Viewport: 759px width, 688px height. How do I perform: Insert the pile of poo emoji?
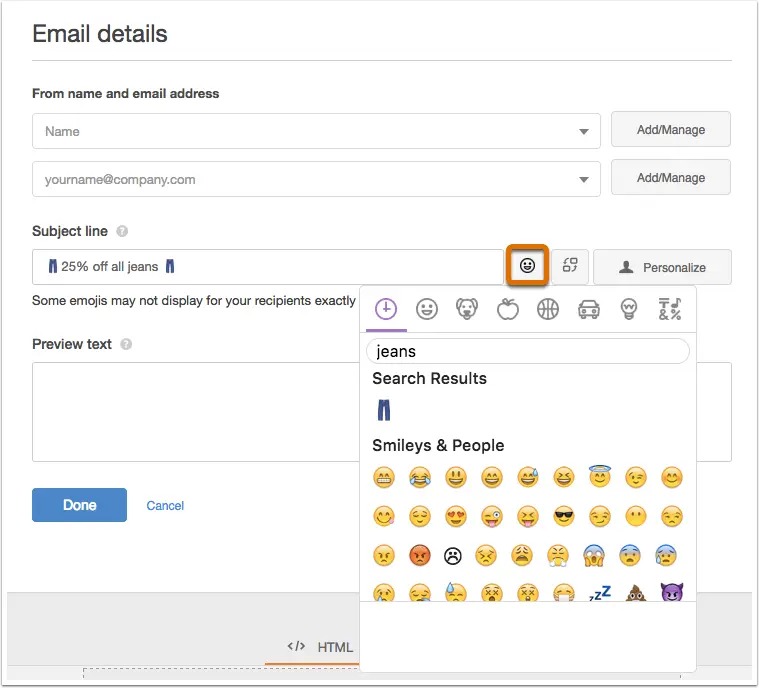(x=636, y=593)
